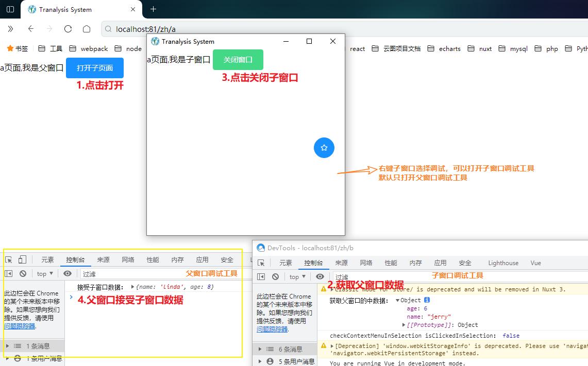Click the 网络 tab in child DevTools
Image resolution: width=588 pixels, height=366 pixels.
click(366, 263)
